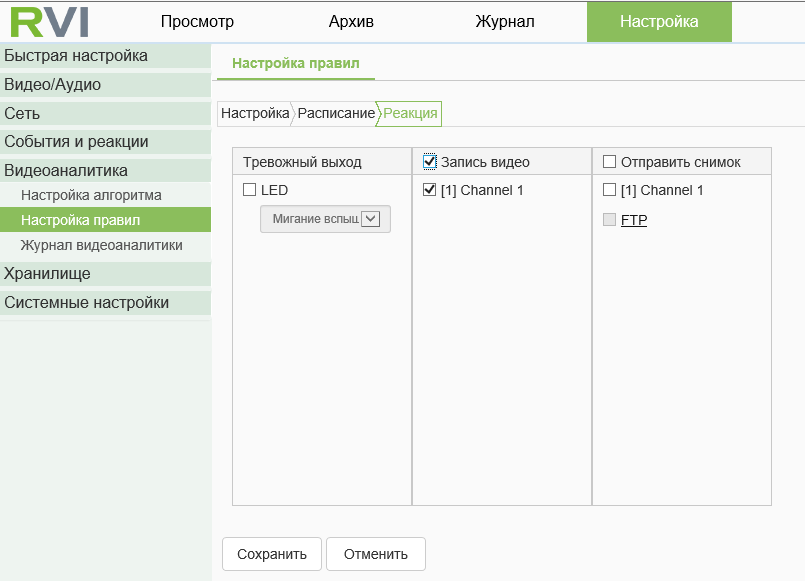Image resolution: width=805 pixels, height=581 pixels.
Task: Expand the Быстрая настройка section
Action: coord(76,56)
